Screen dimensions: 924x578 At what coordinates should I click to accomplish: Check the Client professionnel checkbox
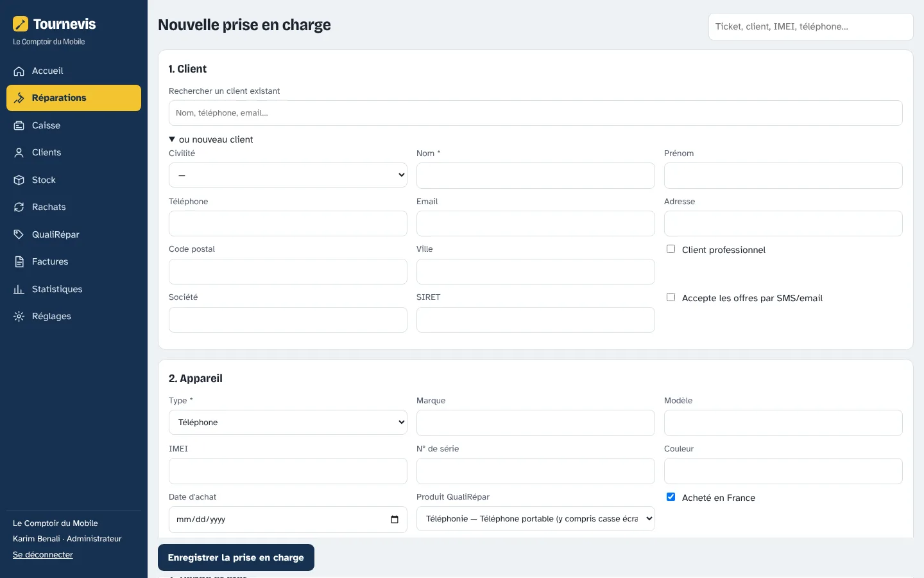click(x=671, y=249)
